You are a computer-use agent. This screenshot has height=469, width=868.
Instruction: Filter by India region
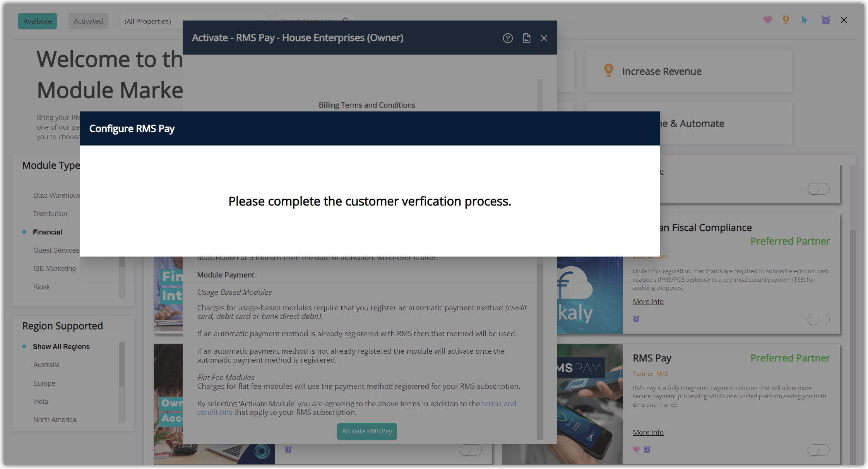coord(41,402)
